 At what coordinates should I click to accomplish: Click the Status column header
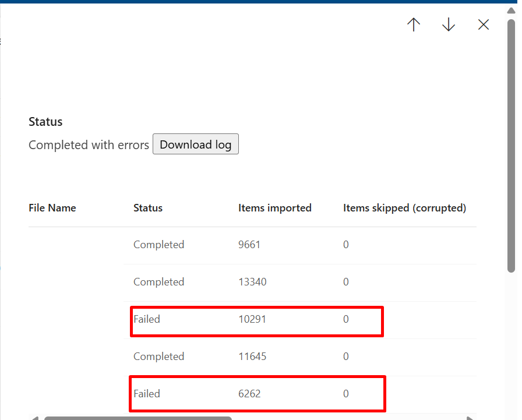148,208
